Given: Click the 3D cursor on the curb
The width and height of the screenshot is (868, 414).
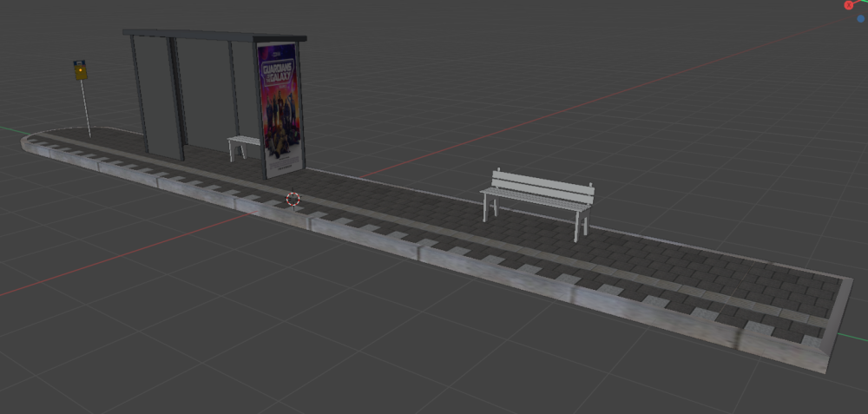Looking at the screenshot, I should pyautogui.click(x=293, y=199).
